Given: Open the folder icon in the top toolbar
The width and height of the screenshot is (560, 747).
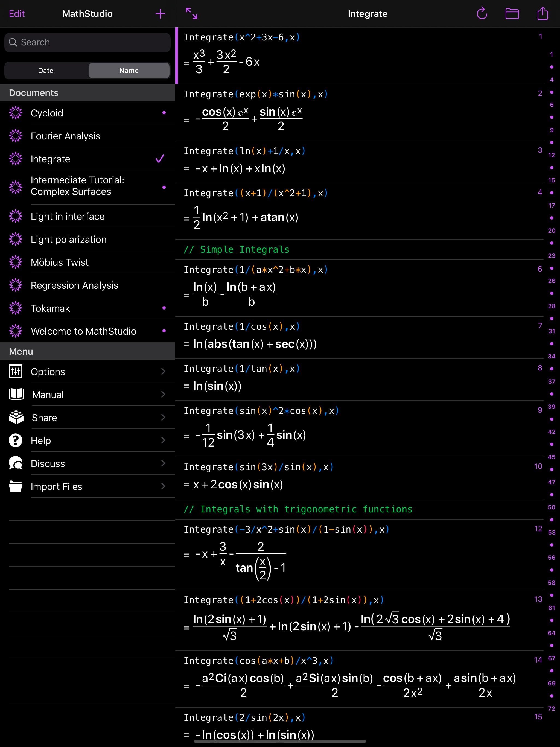Looking at the screenshot, I should point(512,14).
